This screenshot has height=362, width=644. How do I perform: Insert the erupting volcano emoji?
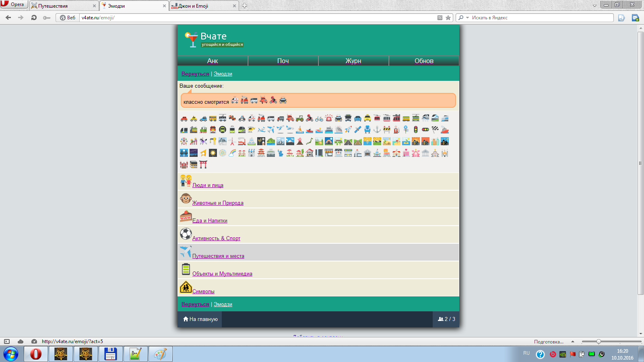[300, 141]
